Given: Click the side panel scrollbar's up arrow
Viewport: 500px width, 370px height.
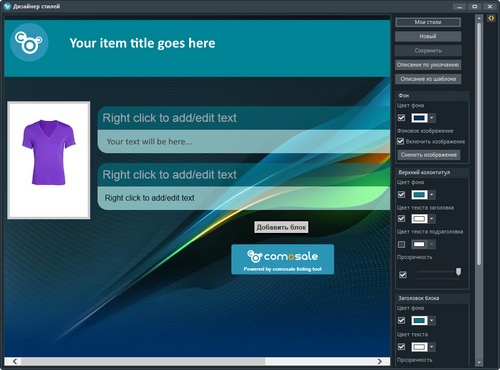Looking at the screenshot, I should 479,18.
